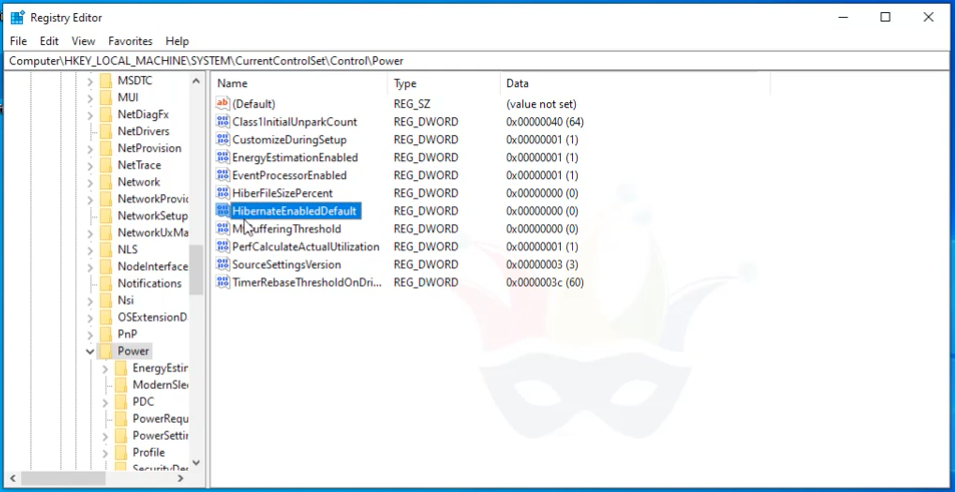Viewport: 955px width, 492px height.
Task: Expand the PowerSettings subkey
Action: (x=105, y=436)
